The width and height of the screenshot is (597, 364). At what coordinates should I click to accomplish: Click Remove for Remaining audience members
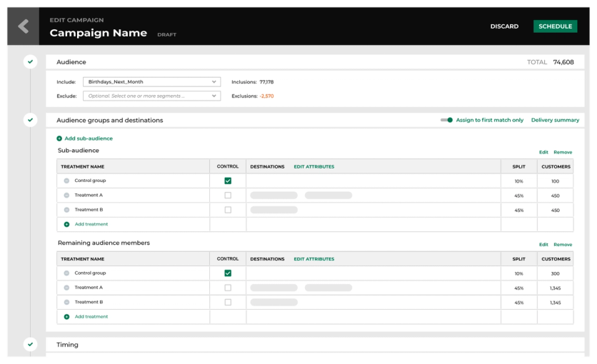point(563,245)
